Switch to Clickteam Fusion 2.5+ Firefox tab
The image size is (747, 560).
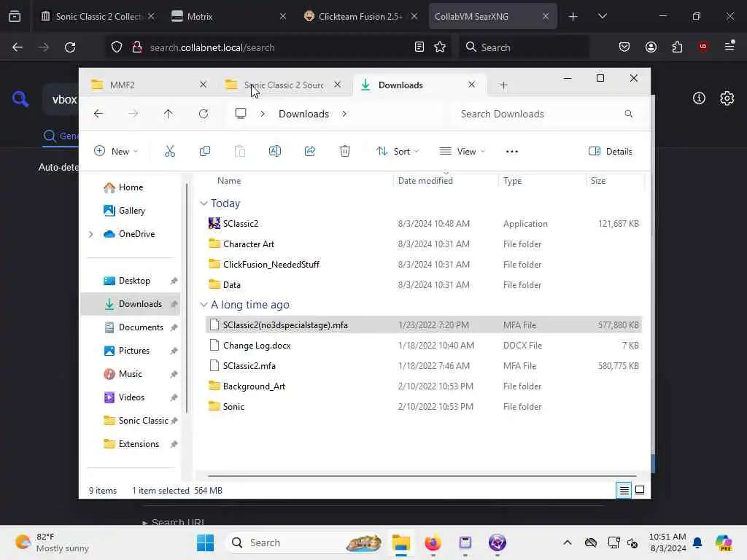[360, 16]
